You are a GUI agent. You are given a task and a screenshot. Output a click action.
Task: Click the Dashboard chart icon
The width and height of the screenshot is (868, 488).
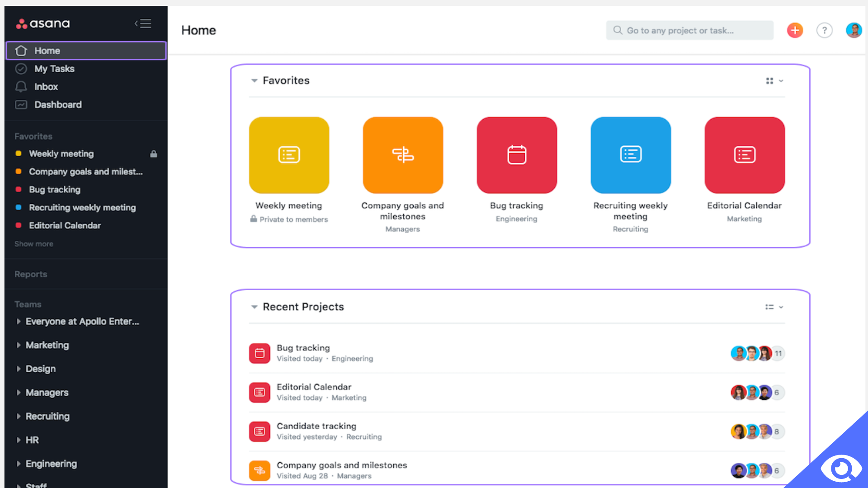click(x=21, y=105)
